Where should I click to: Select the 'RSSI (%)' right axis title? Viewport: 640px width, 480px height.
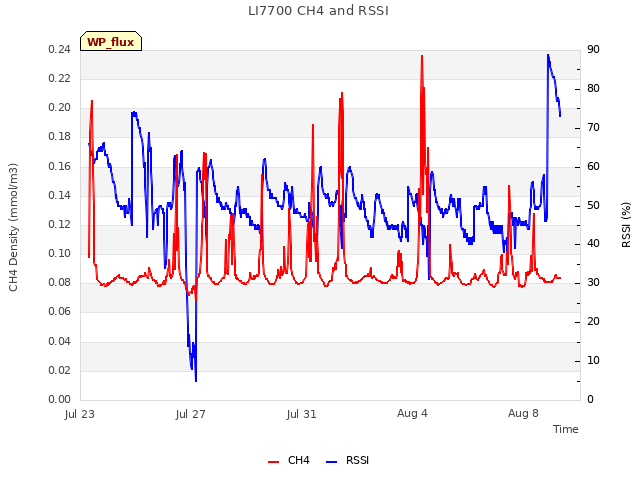pos(626,225)
